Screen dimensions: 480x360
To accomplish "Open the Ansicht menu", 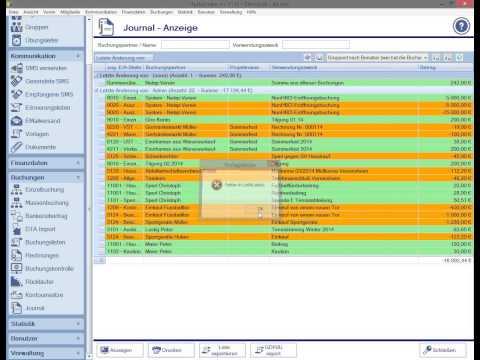I will pyautogui.click(x=31, y=12).
